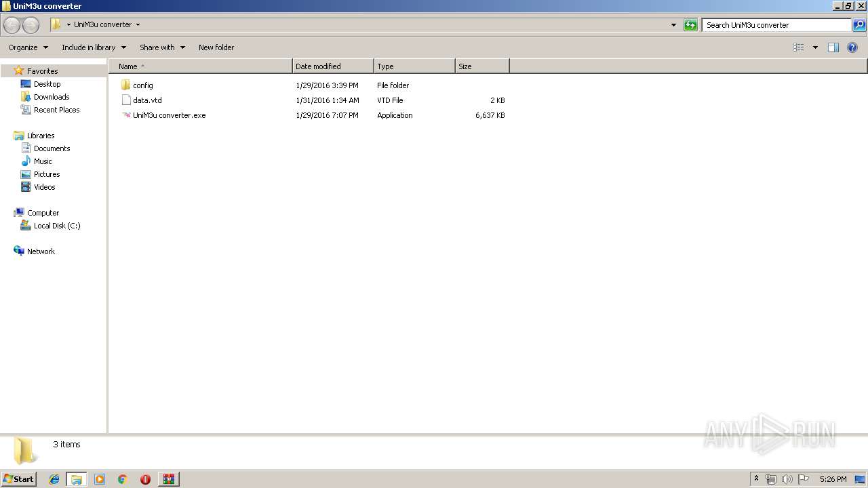Open the Help question mark icon

tap(853, 47)
